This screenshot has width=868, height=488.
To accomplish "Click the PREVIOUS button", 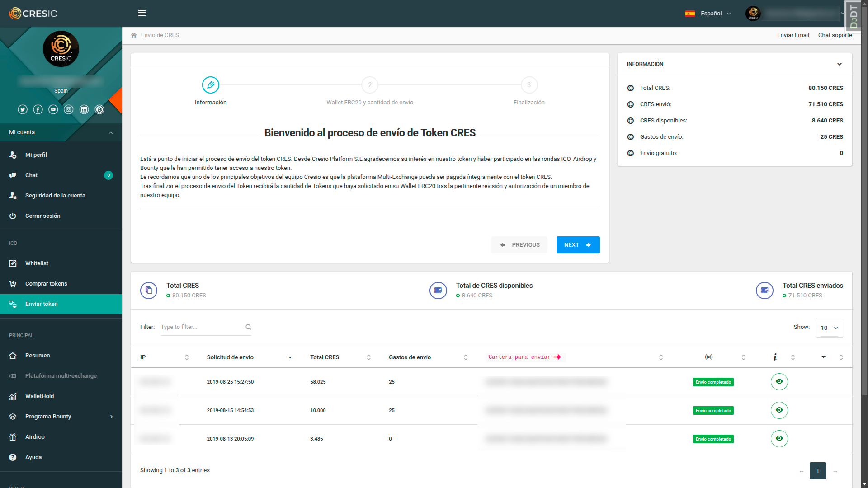I will tap(519, 245).
